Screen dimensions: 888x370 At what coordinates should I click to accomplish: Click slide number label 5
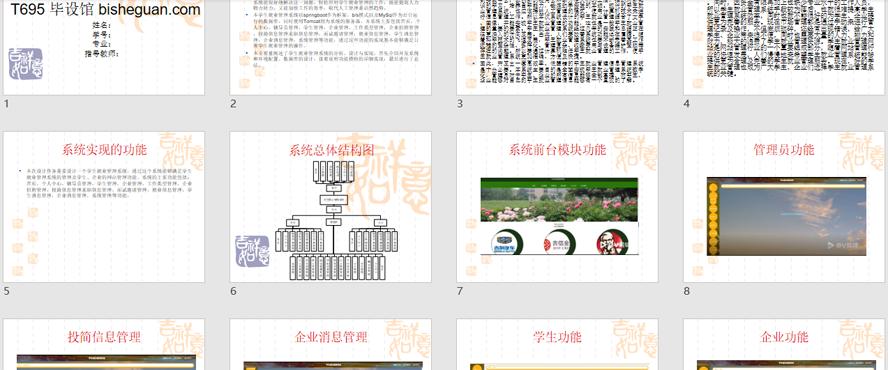click(x=6, y=291)
